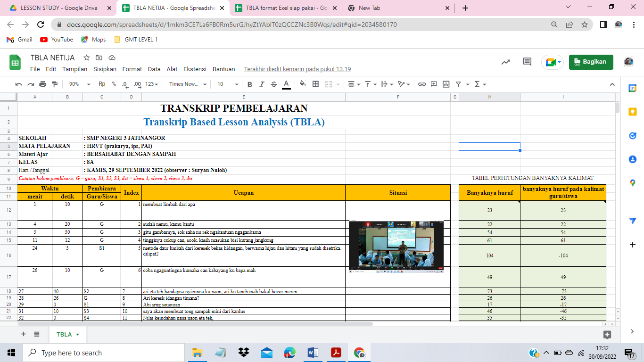The width and height of the screenshot is (644, 362).
Task: Click the Insert chart icon
Action: [446, 84]
